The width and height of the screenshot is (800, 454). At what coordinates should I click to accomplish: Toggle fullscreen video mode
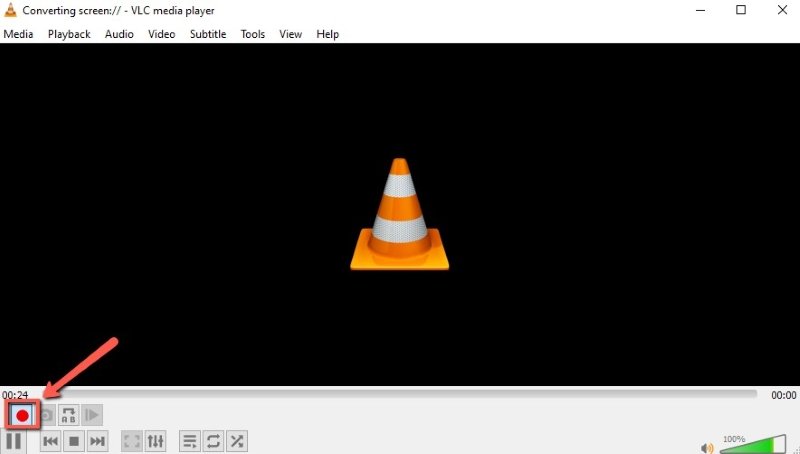click(x=131, y=441)
